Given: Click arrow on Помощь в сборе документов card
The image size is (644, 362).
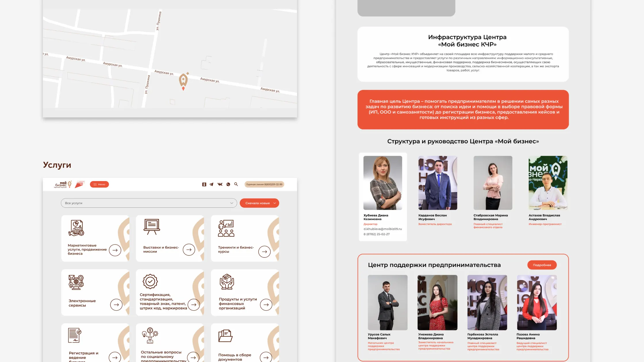Looking at the screenshot, I should click(x=266, y=357).
